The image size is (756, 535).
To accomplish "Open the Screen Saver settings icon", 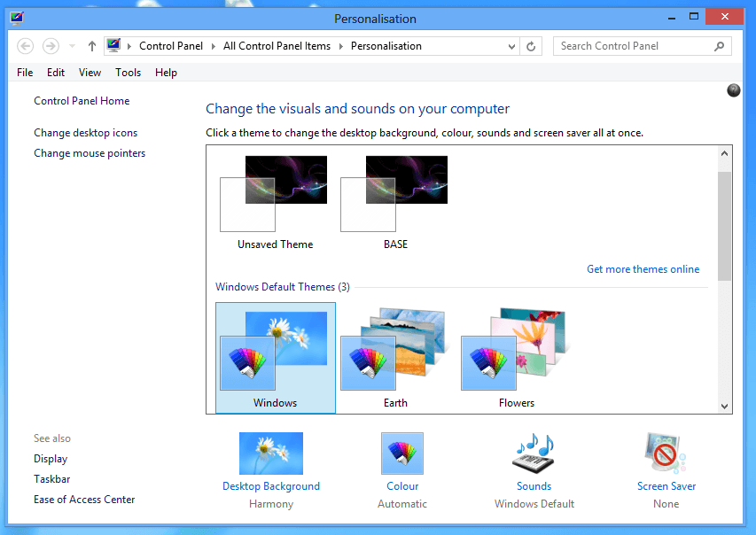I will 666,453.
